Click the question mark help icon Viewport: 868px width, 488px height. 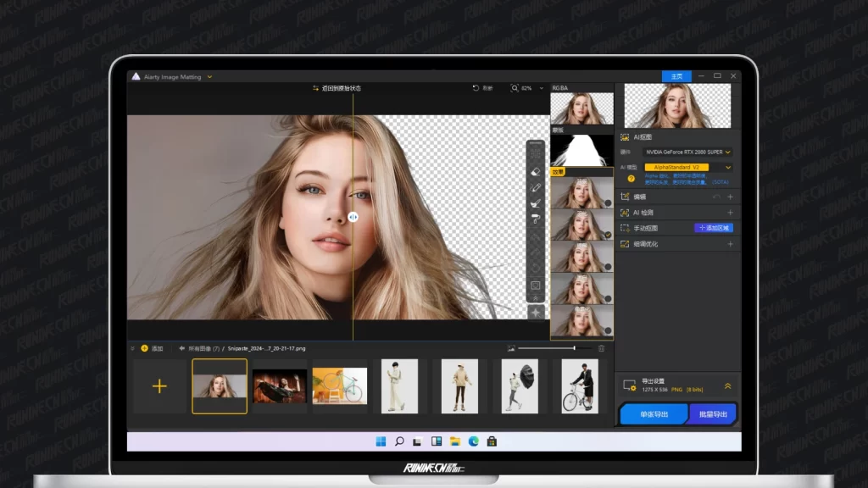click(631, 179)
